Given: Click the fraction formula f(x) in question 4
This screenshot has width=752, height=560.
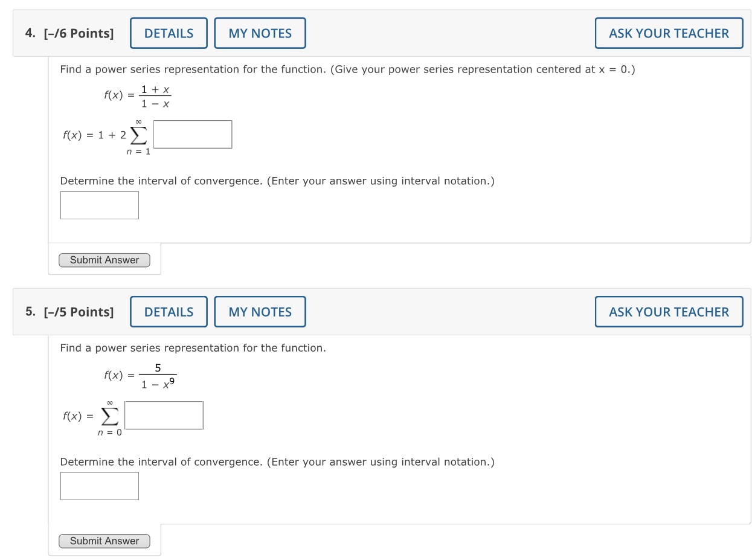Looking at the screenshot, I should coord(135,95).
